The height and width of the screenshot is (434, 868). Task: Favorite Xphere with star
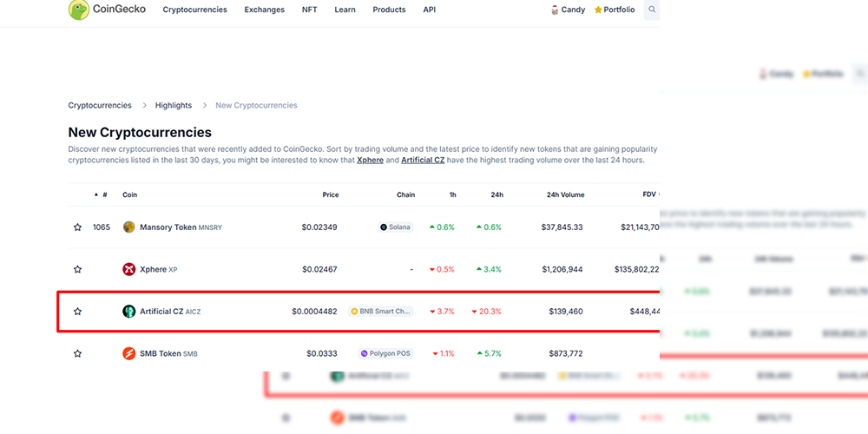pos(77,270)
